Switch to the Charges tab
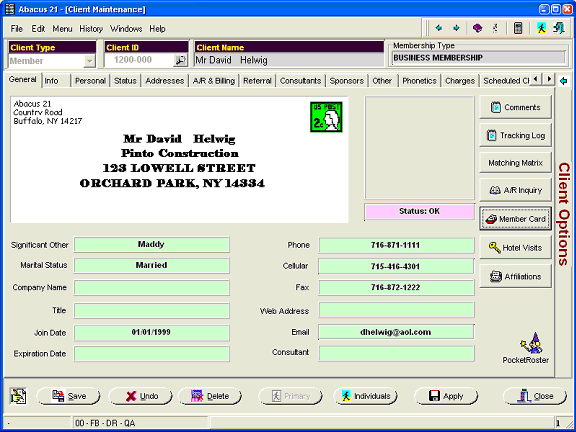This screenshot has width=576, height=432. click(x=460, y=81)
